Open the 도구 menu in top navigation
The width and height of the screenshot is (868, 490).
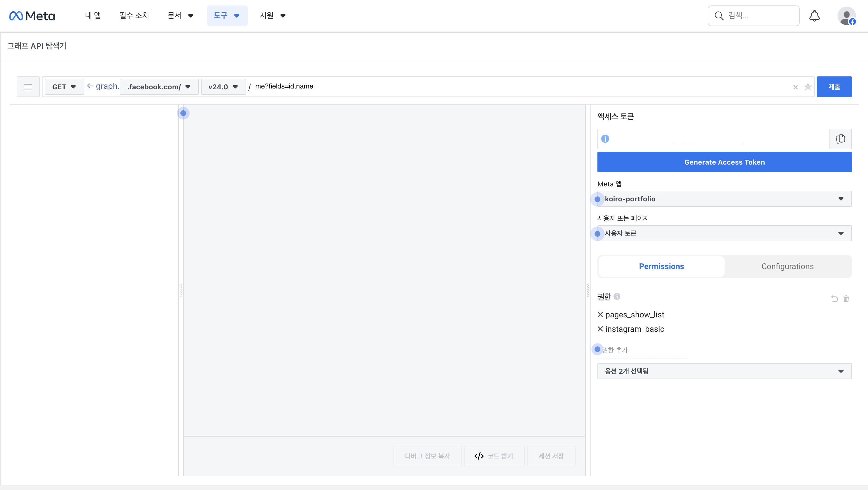point(227,16)
